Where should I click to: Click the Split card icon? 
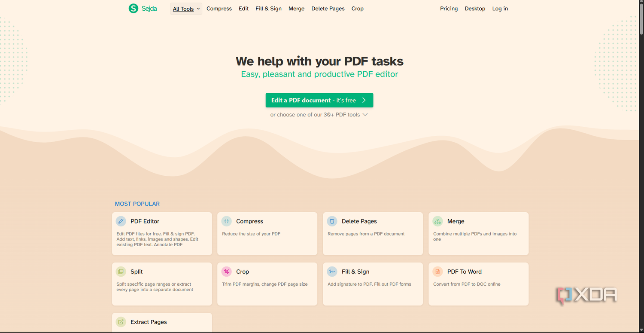121,272
